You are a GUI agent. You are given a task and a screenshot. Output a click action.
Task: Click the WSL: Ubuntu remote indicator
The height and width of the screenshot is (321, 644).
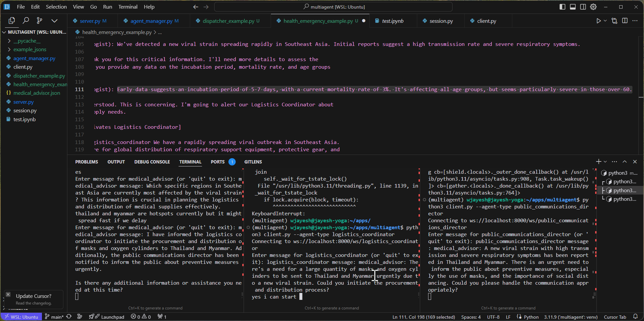click(x=21, y=317)
